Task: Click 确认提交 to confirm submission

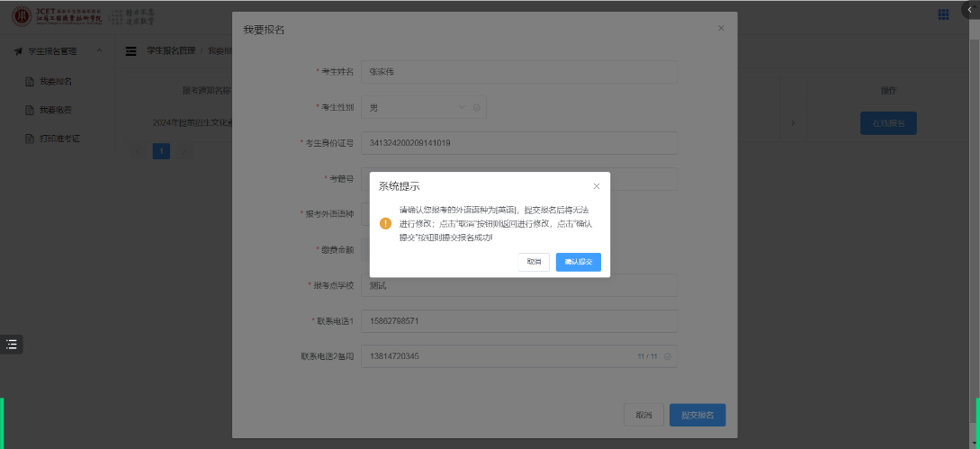Action: point(578,262)
